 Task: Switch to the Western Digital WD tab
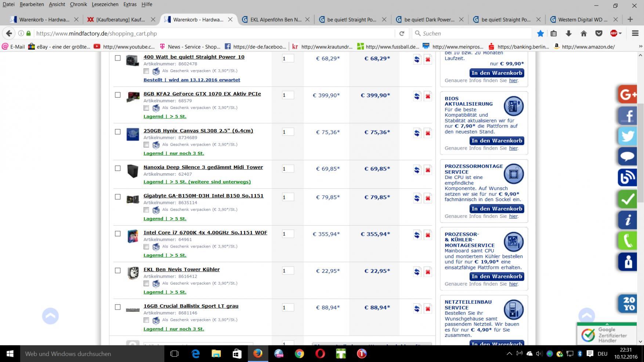[x=583, y=19]
